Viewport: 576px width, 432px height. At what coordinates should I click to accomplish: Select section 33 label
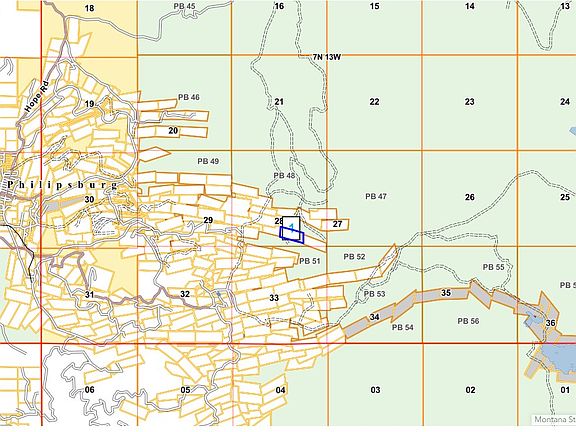coord(274,298)
